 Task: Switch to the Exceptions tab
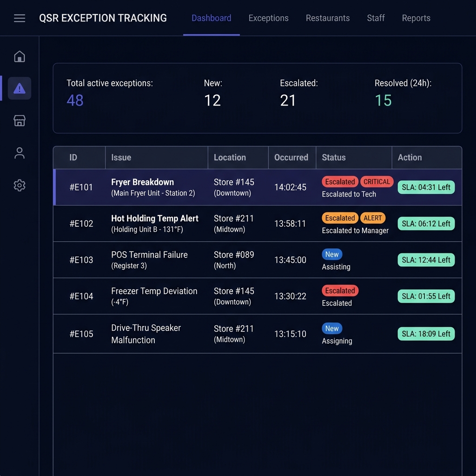[268, 18]
